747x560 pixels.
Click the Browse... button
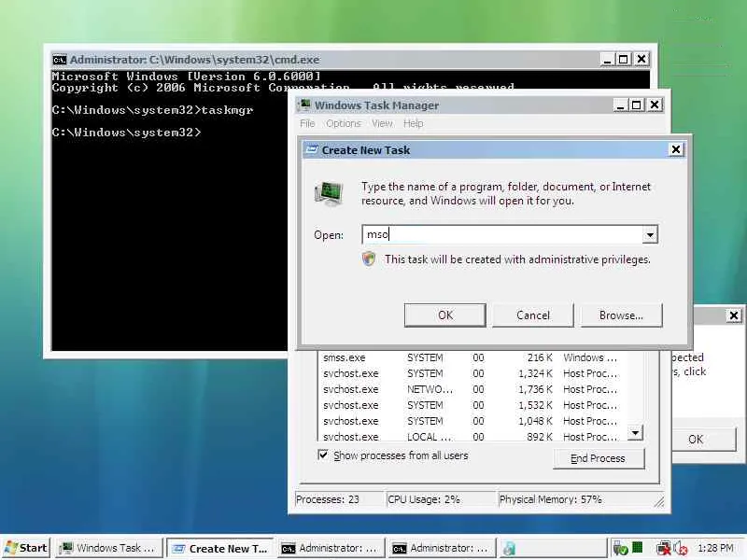click(x=621, y=315)
